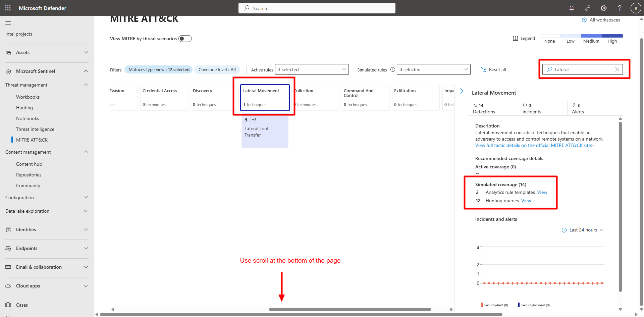Click the Detections count icon
Screen dimensions: 644x317
[475, 105]
